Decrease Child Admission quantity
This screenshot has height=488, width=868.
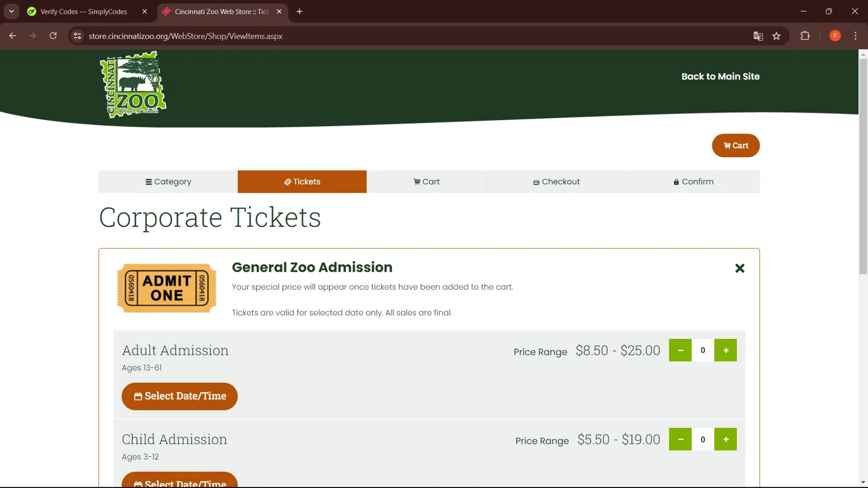coord(681,439)
